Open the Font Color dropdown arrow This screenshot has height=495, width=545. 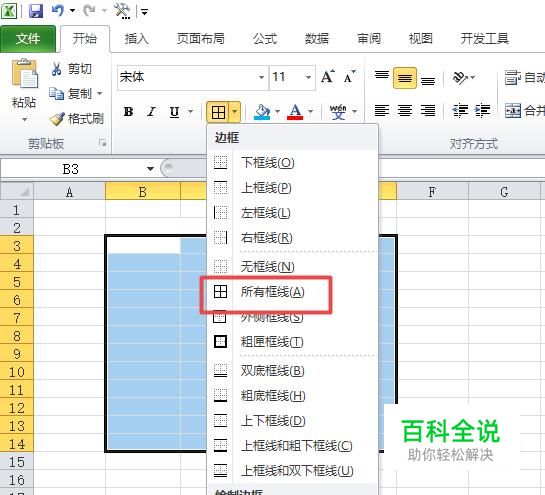point(310,112)
